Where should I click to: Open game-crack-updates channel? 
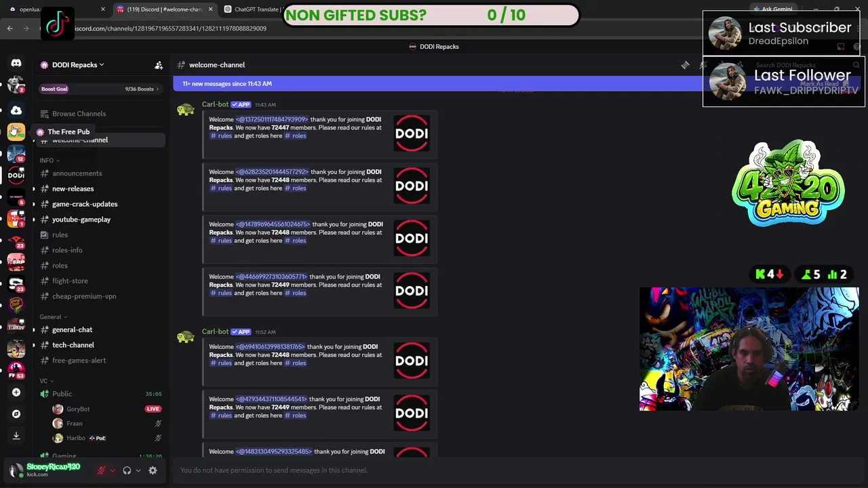coord(100,204)
